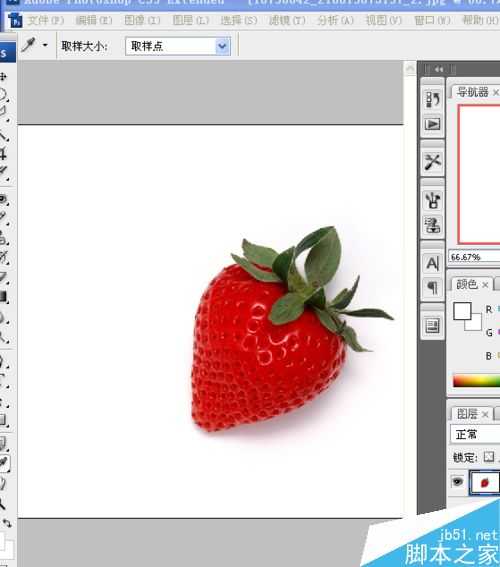The height and width of the screenshot is (567, 500).
Task: Open the Character panel A icon
Action: coord(433,263)
